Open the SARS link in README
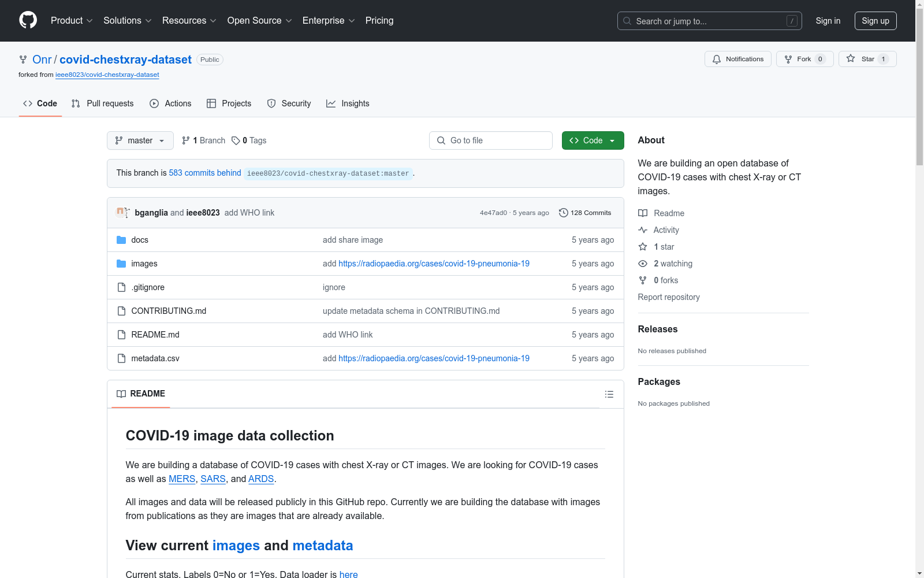 (x=213, y=479)
